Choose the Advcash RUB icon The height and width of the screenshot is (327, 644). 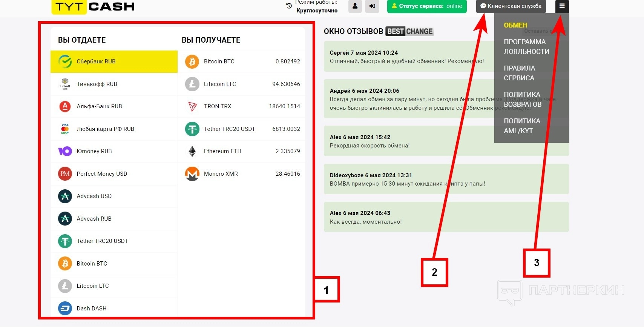point(65,218)
